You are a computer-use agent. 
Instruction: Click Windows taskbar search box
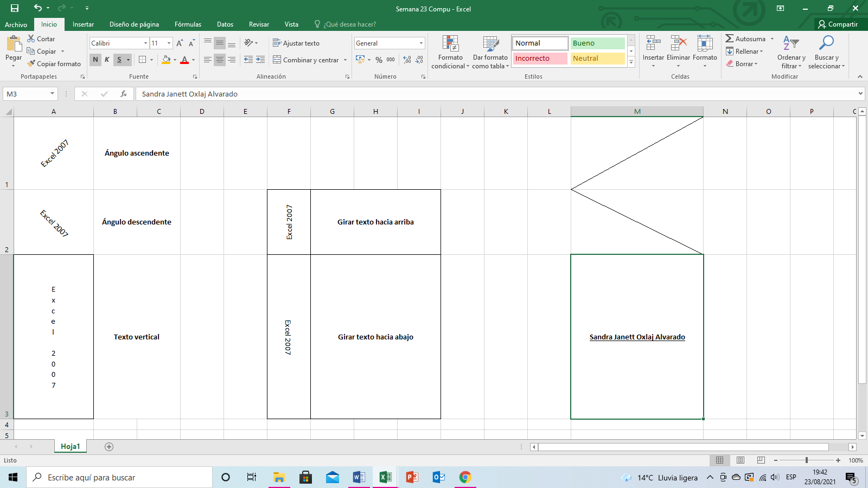pyautogui.click(x=119, y=477)
